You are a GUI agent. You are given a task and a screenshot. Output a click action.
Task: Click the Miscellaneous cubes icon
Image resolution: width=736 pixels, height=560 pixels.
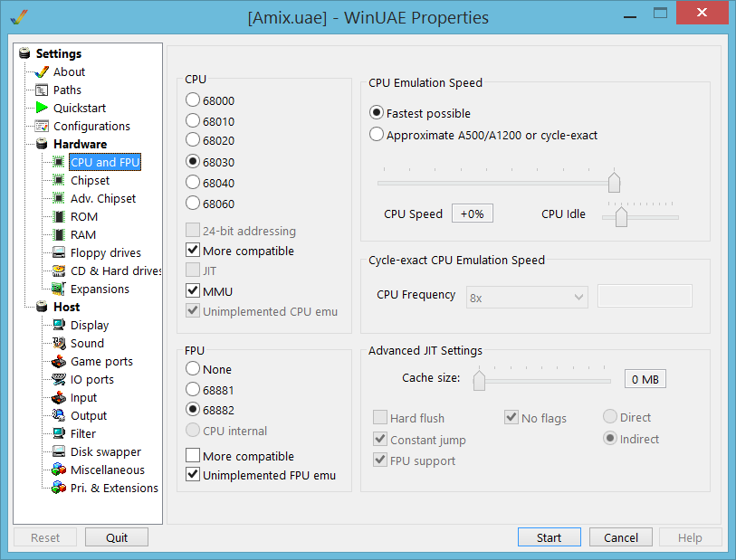pos(59,470)
